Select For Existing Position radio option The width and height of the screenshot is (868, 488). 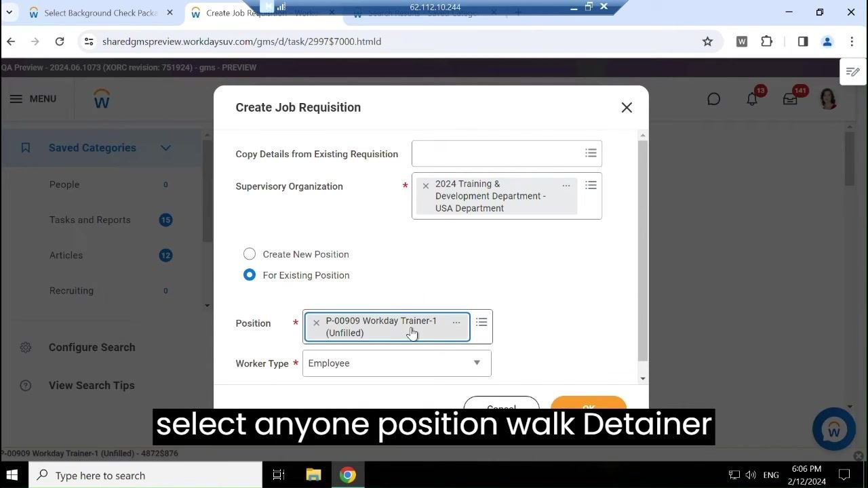click(250, 275)
